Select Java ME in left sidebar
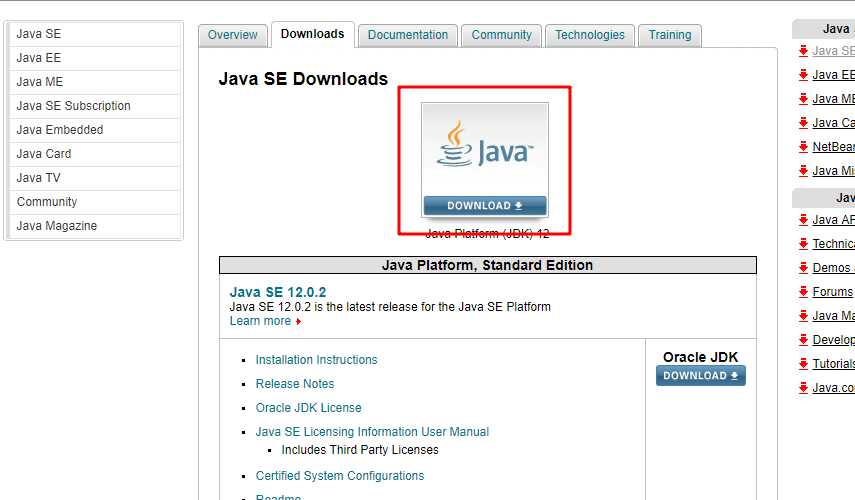Viewport: 855px width, 500px height. [95, 82]
